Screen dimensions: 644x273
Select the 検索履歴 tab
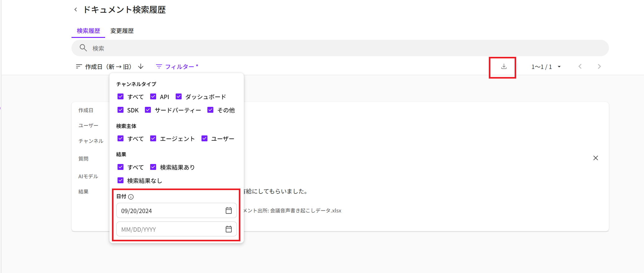[x=88, y=31]
